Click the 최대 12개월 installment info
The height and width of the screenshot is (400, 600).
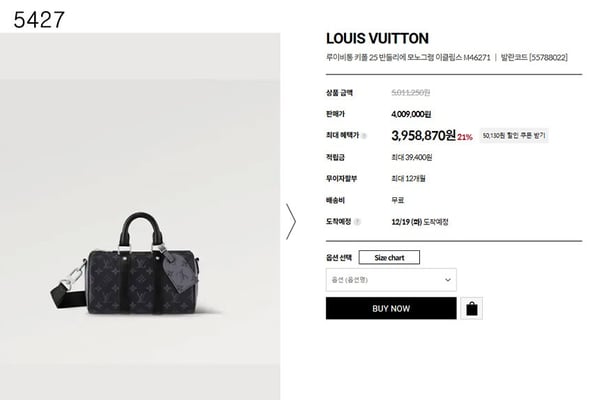408,179
